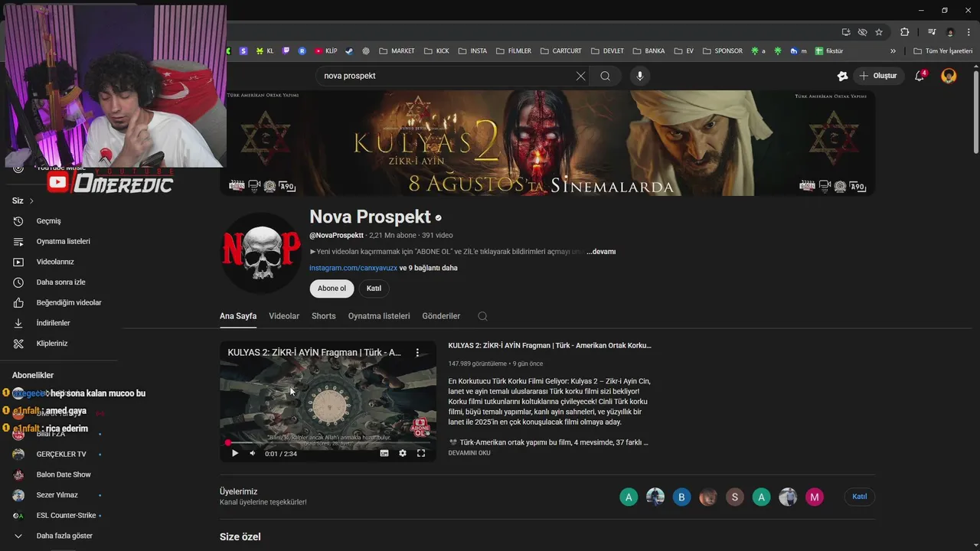Play the featured trailer video

(235, 453)
